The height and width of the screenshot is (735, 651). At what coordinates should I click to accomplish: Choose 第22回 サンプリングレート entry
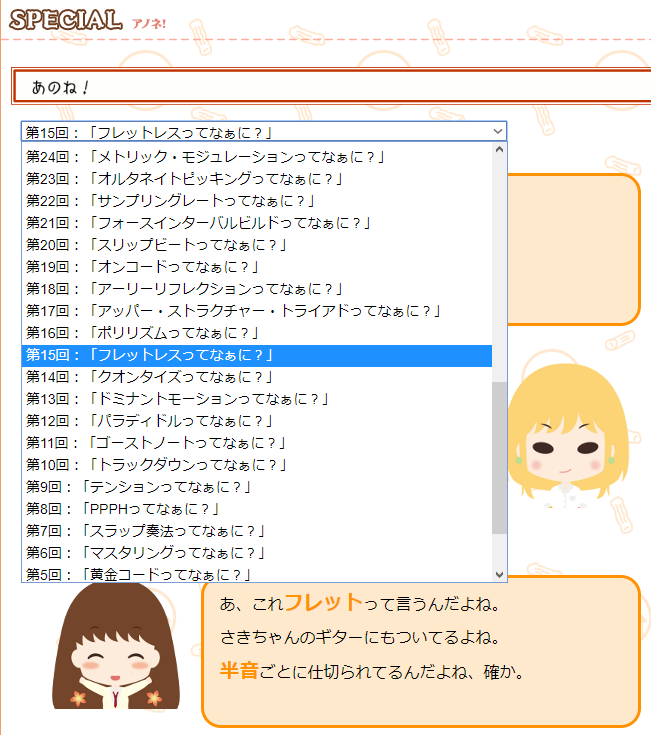pyautogui.click(x=257, y=201)
